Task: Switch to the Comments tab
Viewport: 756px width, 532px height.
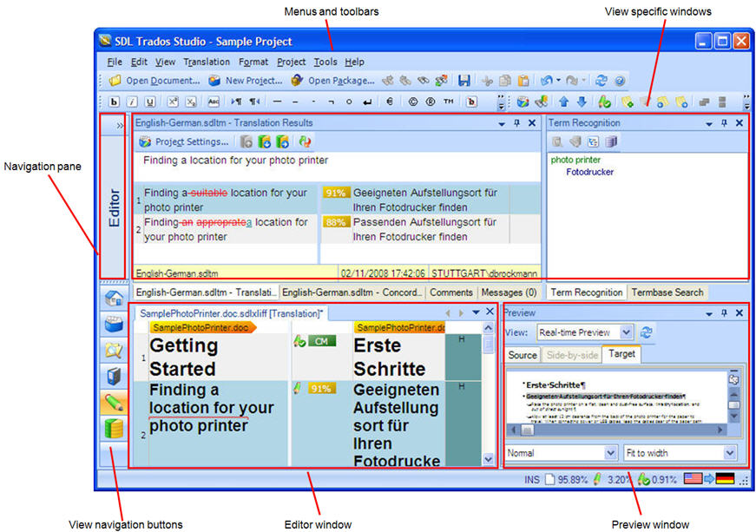Action: point(450,292)
